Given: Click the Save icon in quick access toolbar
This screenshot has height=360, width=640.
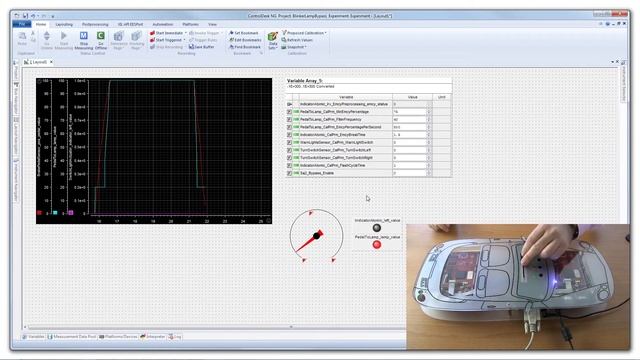Looking at the screenshot, I should click(x=25, y=16).
